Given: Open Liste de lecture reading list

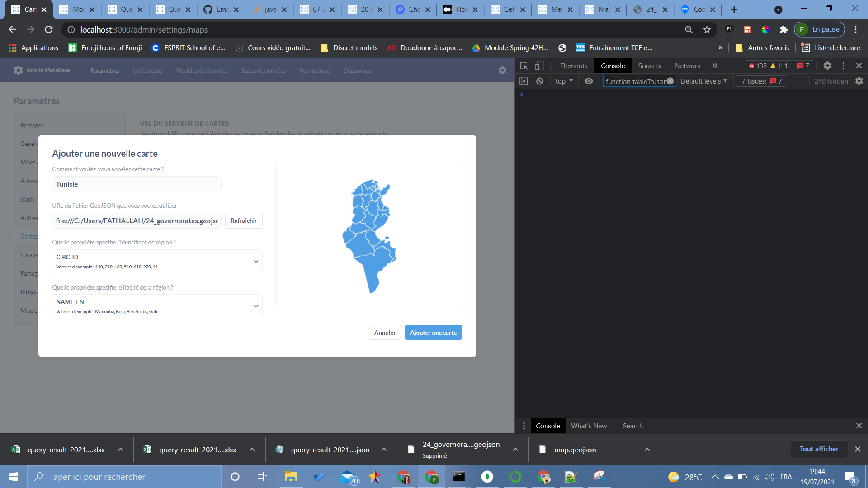Looking at the screenshot, I should (830, 48).
